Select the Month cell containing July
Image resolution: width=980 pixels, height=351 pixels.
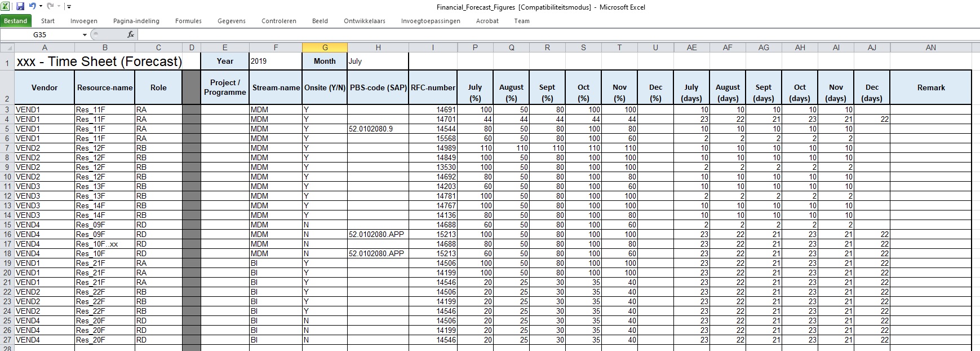click(x=378, y=61)
